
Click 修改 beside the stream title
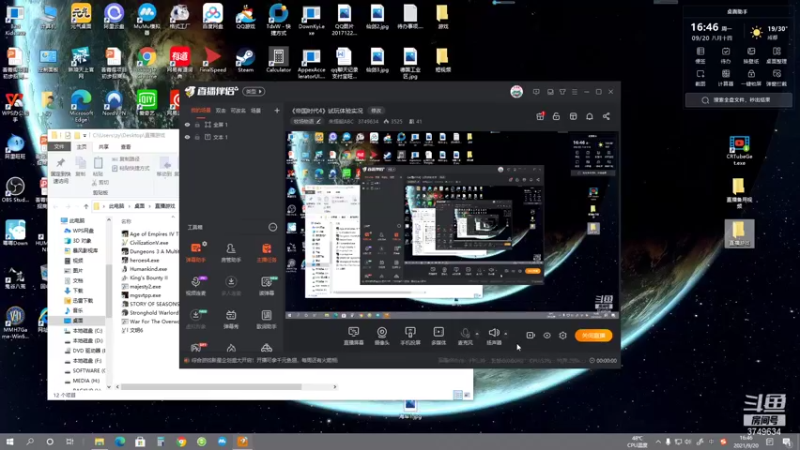point(376,111)
